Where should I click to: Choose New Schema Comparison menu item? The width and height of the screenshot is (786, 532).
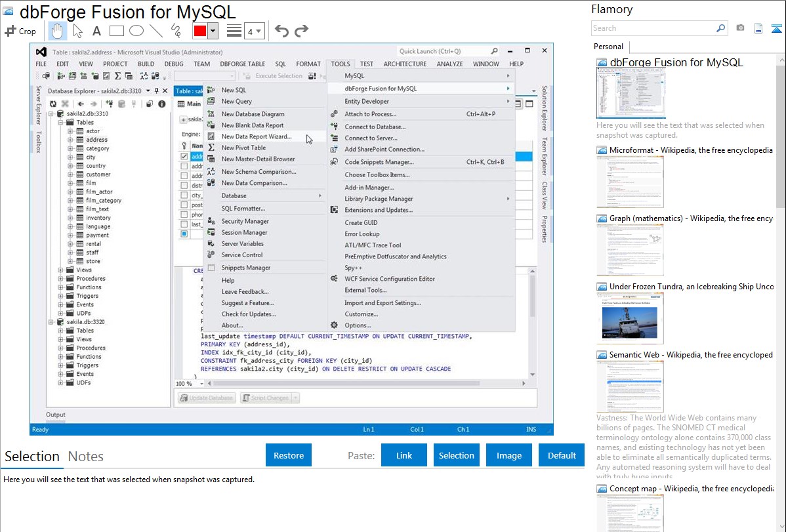point(259,171)
